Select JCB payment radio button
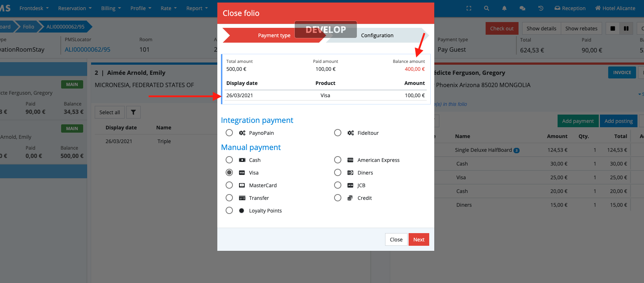Viewport: 644px width, 283px height. (x=338, y=185)
